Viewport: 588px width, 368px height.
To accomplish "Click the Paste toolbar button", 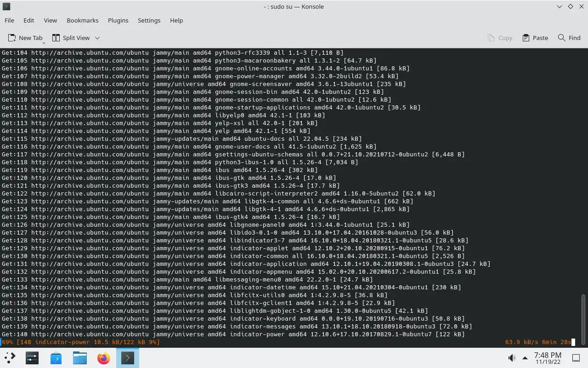I will [x=535, y=38].
